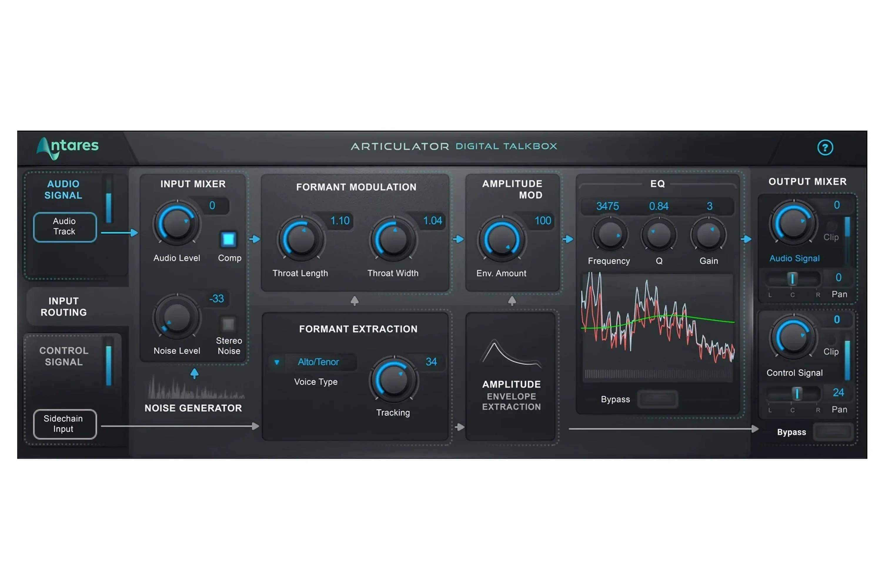The height and width of the screenshot is (588, 882).
Task: Click the Env. Amount knob
Action: 502,239
